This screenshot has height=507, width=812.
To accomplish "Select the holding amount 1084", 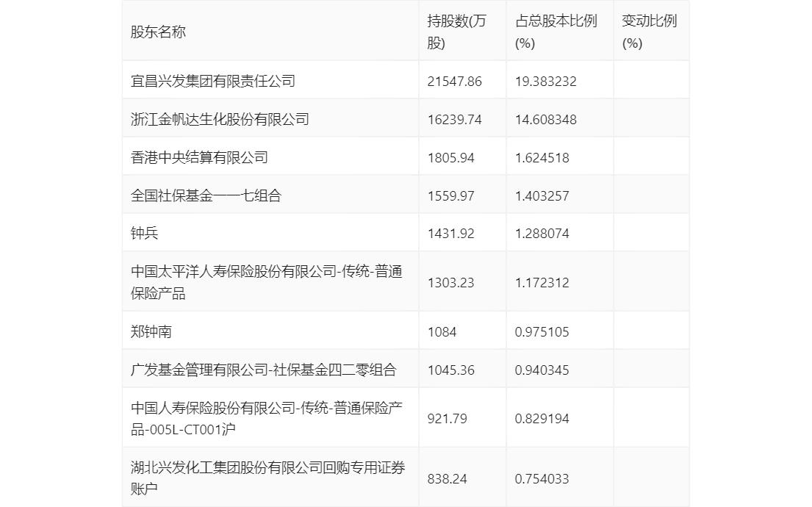I will point(442,332).
